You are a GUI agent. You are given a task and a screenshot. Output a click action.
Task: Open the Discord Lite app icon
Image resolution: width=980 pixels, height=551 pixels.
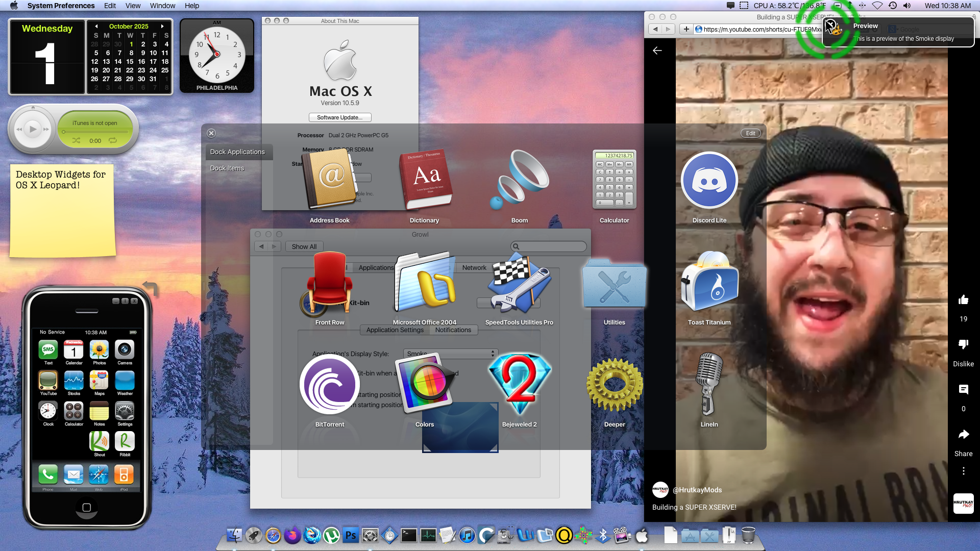click(709, 181)
